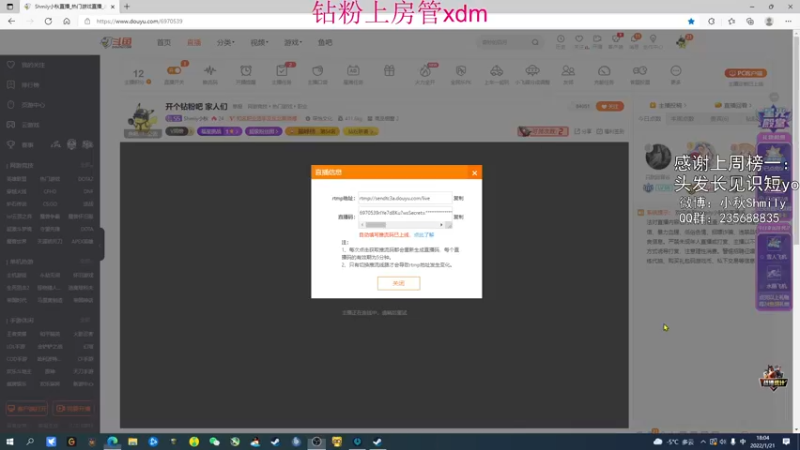This screenshot has width=800, height=450.
Task: Toggle the 直播开关 switch
Action: [174, 70]
